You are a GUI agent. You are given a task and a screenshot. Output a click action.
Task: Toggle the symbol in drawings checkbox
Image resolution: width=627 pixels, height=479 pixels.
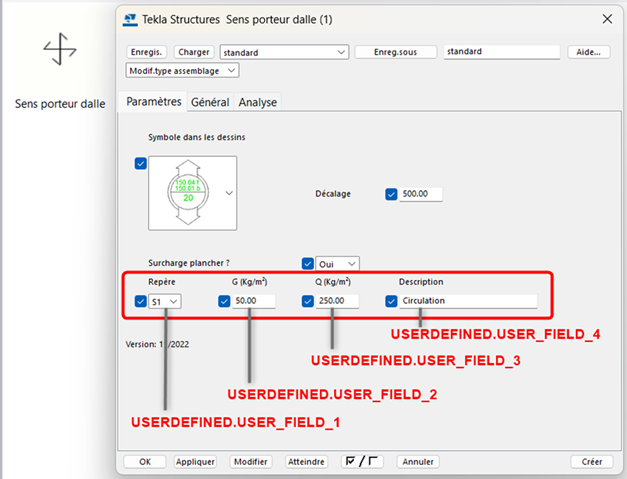tap(140, 164)
